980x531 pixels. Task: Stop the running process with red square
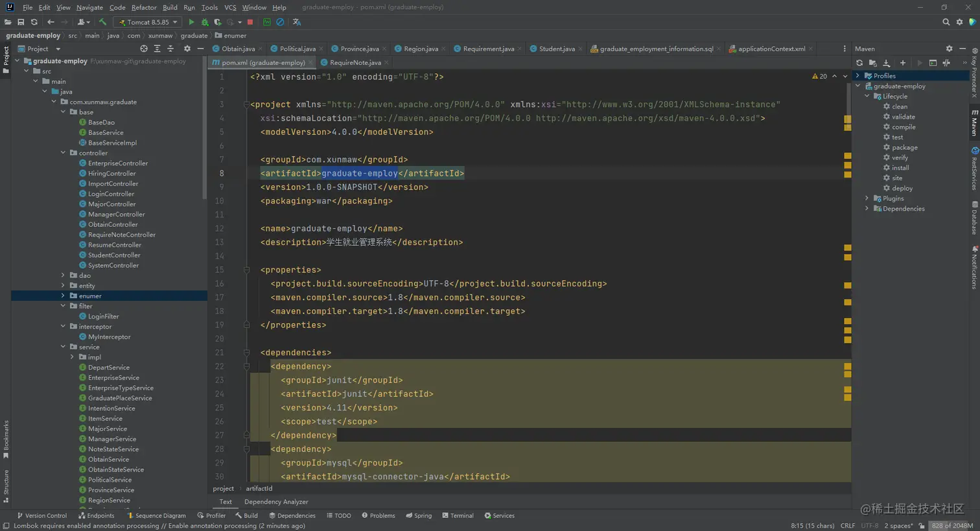(x=250, y=22)
